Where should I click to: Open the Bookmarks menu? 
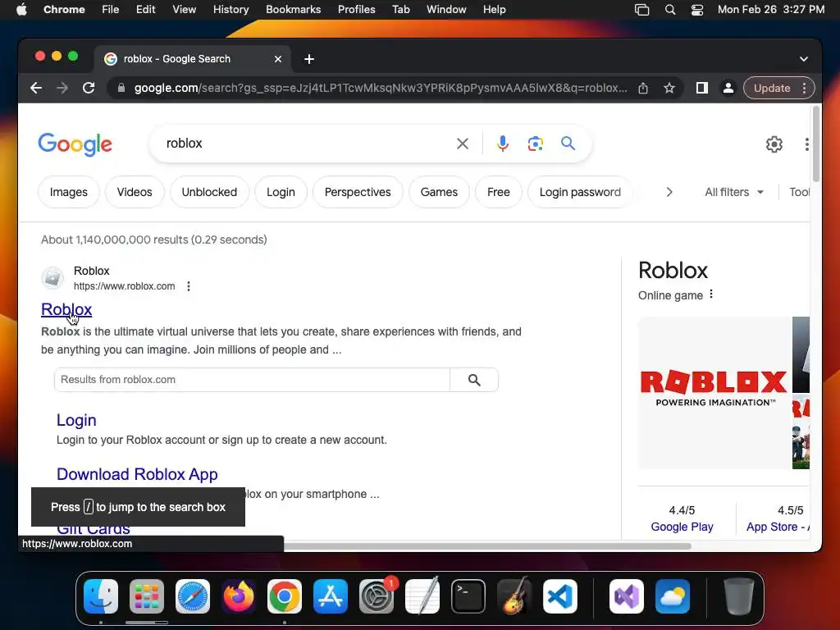(293, 10)
